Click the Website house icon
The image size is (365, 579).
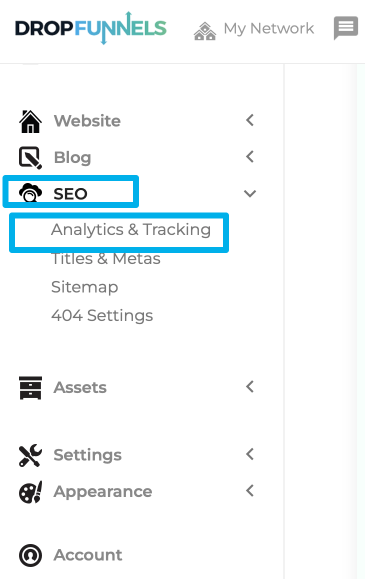tap(30, 121)
